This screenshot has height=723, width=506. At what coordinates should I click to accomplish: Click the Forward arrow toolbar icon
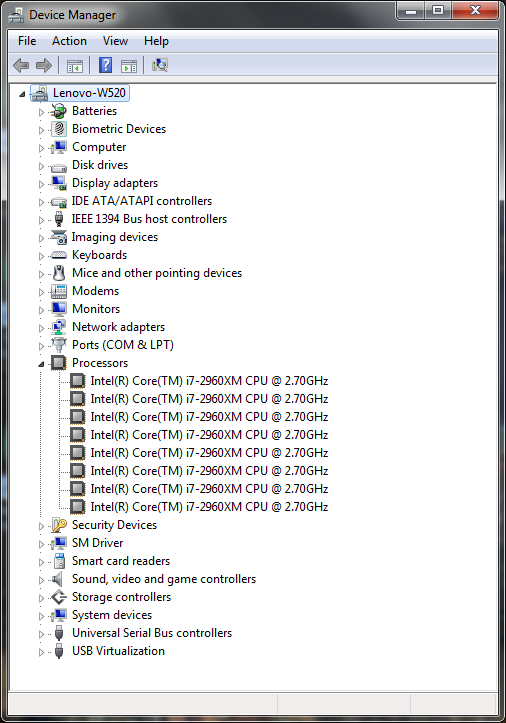coord(44,65)
